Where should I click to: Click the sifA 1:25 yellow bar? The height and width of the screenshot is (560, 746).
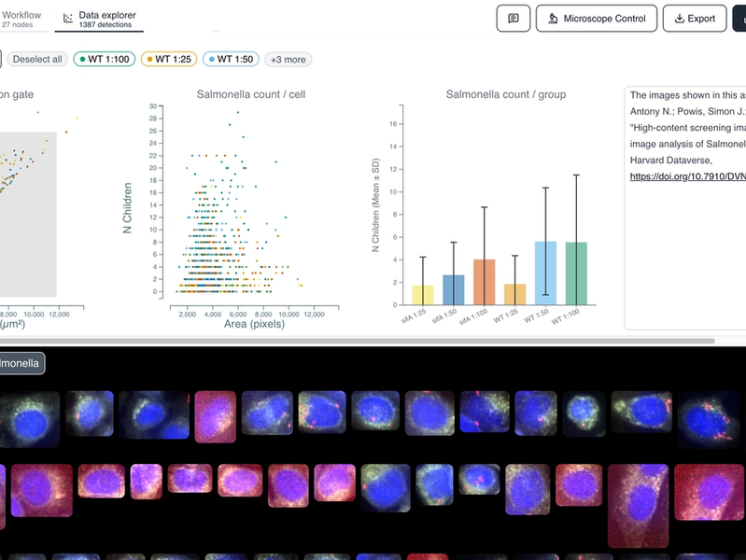click(x=422, y=295)
